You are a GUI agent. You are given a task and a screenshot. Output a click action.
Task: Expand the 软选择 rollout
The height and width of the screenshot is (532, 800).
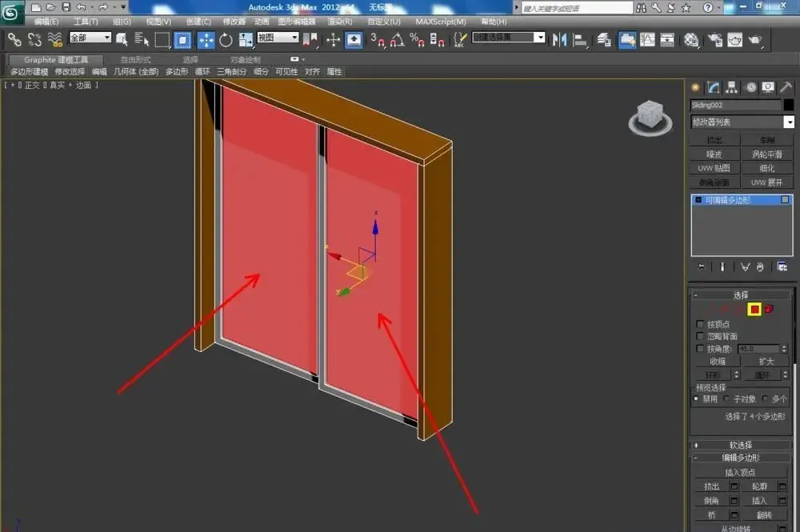point(740,445)
